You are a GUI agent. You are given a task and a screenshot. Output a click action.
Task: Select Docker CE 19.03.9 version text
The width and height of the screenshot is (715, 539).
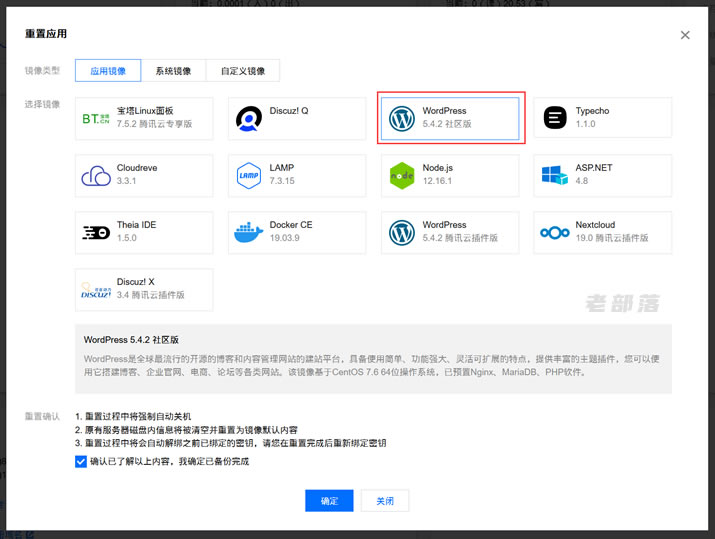coord(285,238)
